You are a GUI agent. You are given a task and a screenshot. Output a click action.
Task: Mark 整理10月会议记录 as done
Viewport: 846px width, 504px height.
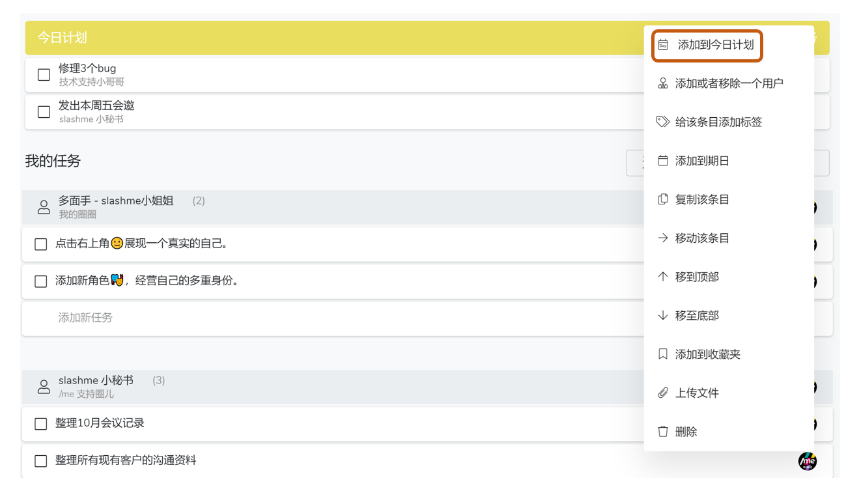[40, 424]
